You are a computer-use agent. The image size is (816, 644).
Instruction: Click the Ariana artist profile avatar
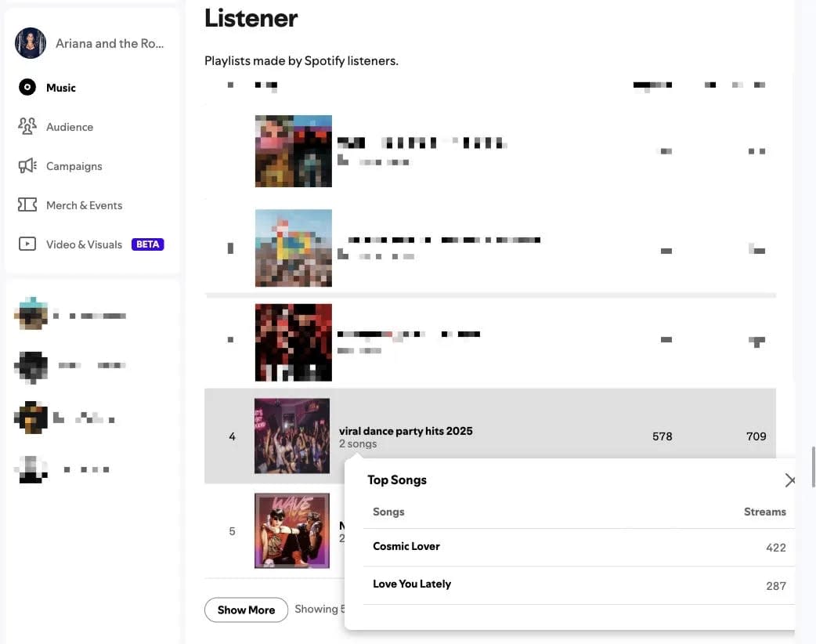coord(31,43)
